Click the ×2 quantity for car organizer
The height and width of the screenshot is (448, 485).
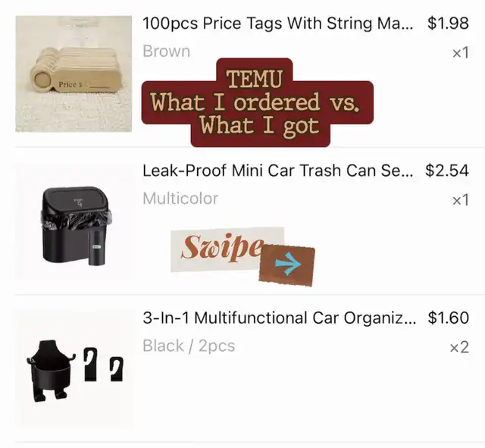[x=459, y=347]
